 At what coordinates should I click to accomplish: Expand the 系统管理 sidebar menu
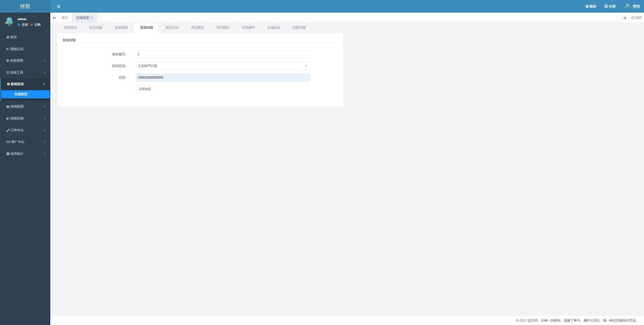point(25,60)
